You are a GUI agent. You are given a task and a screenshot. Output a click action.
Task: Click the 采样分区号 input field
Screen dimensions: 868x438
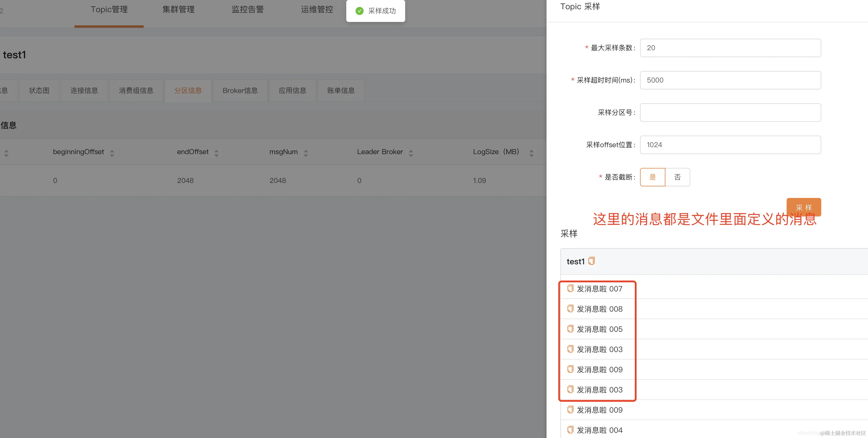tap(730, 112)
